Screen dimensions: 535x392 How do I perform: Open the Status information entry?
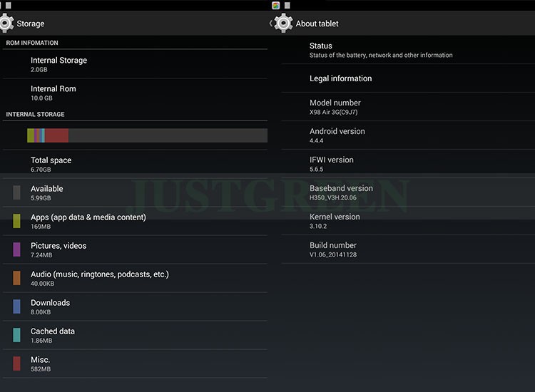(x=408, y=50)
